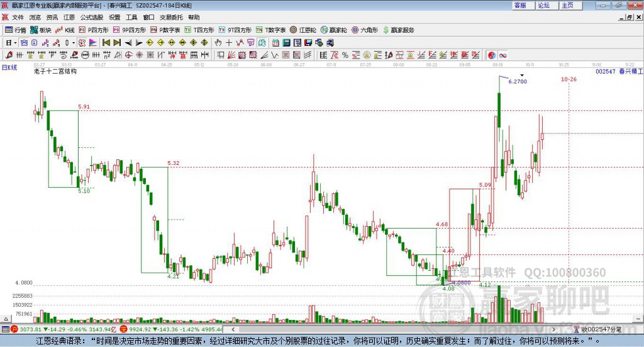Open the 交易委托 menu
This screenshot has width=644, height=347.
171,17
